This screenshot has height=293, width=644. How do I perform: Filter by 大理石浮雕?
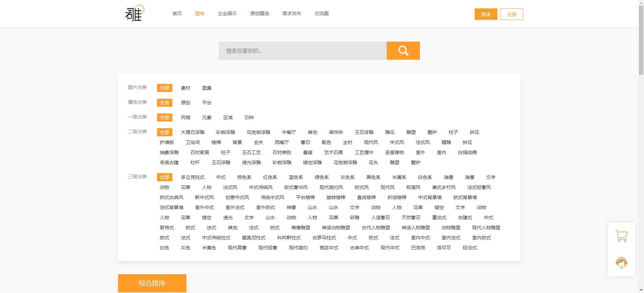pos(193,132)
